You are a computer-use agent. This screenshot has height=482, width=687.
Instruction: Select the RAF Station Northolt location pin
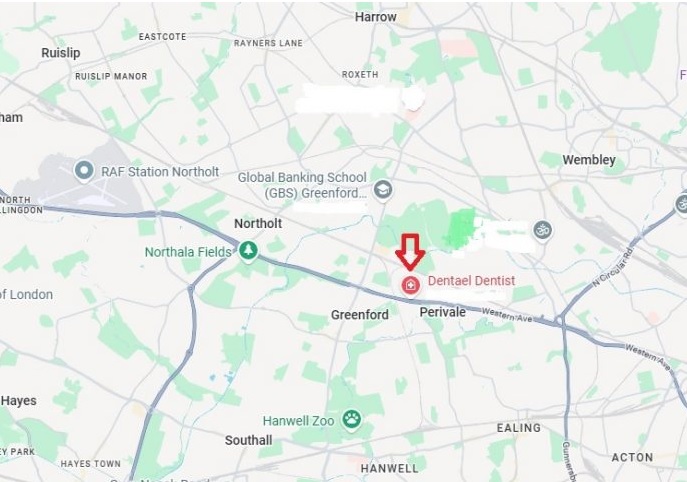click(x=84, y=170)
